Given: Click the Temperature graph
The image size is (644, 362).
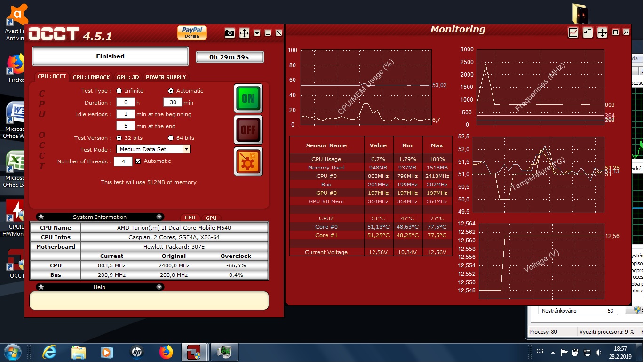Looking at the screenshot, I should (x=538, y=174).
